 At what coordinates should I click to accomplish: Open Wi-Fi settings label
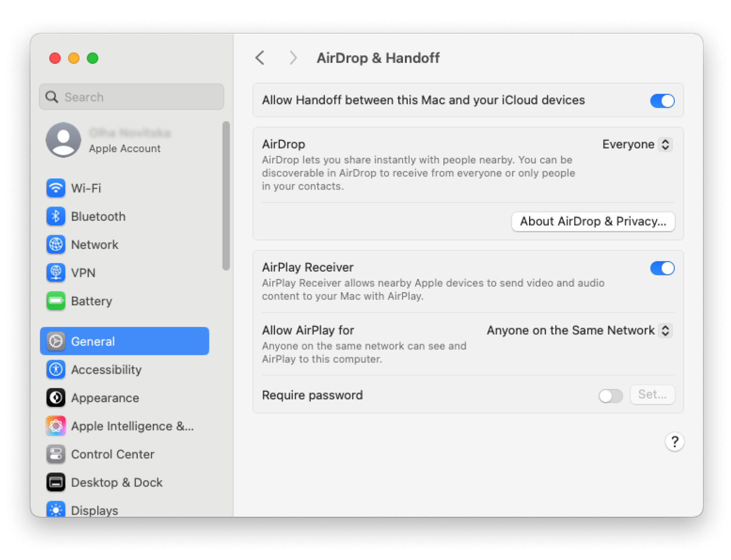click(86, 188)
